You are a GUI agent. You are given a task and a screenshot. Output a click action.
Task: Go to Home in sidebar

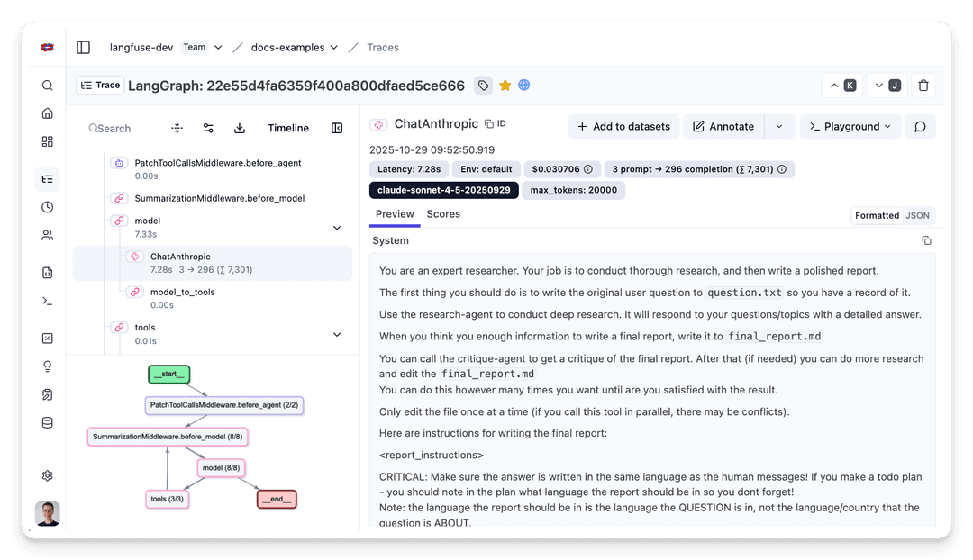47,113
